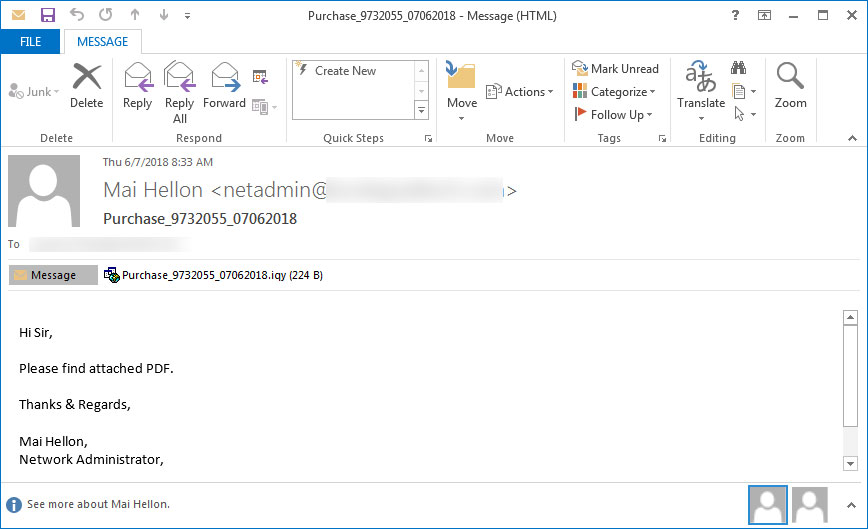
Task: Expand the Categorize dropdown
Action: [x=614, y=92]
